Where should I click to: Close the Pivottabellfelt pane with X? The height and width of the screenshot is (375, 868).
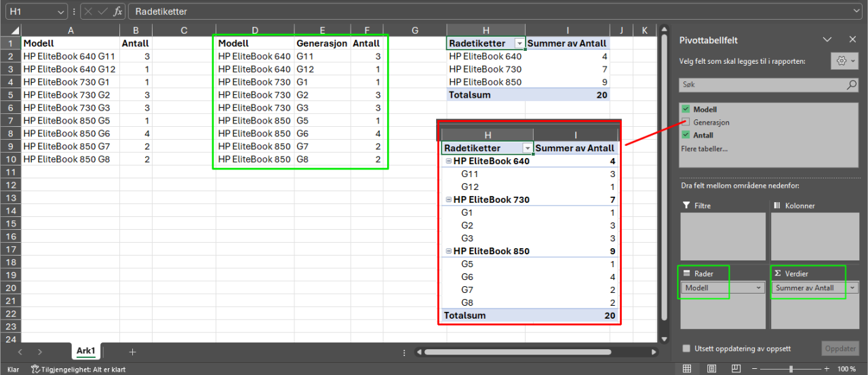coord(852,40)
